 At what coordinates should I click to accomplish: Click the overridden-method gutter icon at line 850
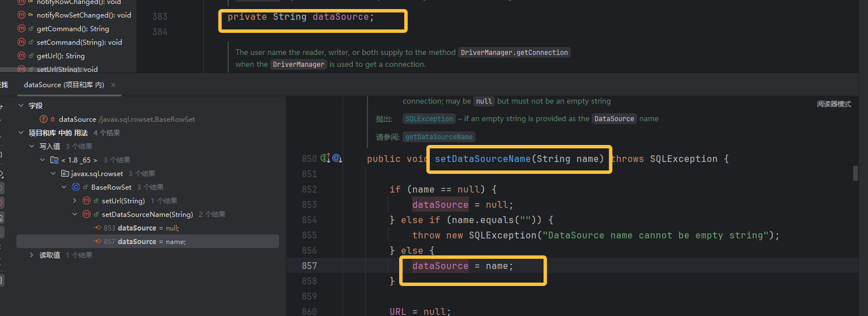[x=337, y=159]
